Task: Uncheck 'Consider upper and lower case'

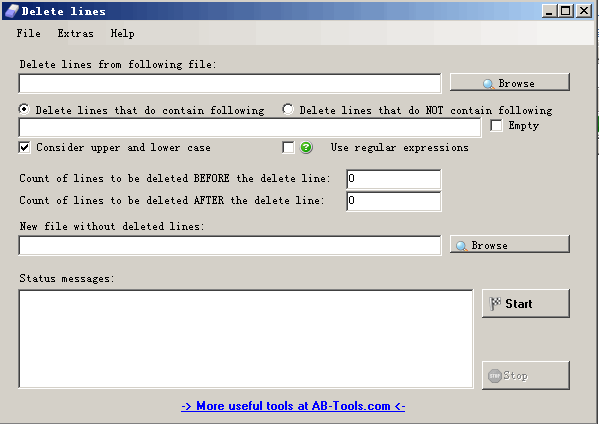Action: 24,147
